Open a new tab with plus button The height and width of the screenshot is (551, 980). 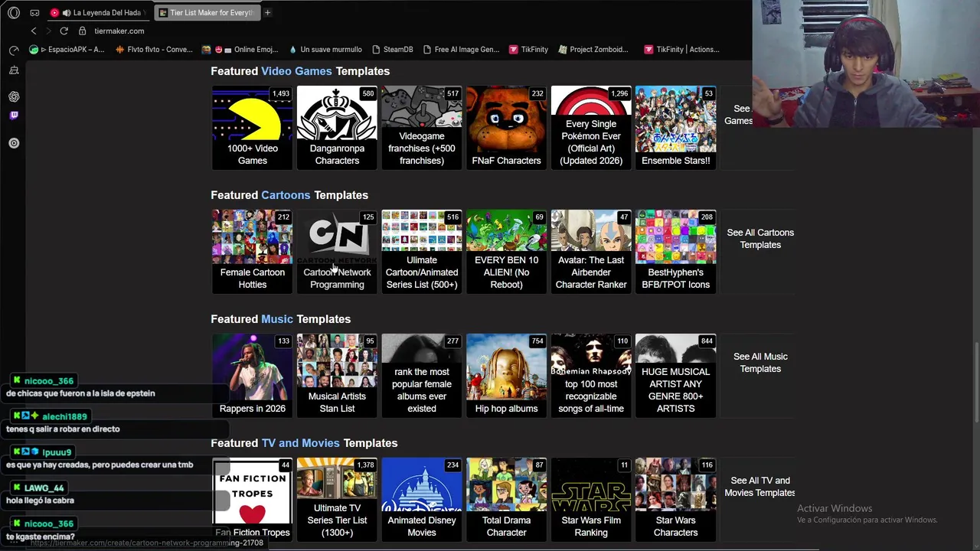[x=267, y=12]
